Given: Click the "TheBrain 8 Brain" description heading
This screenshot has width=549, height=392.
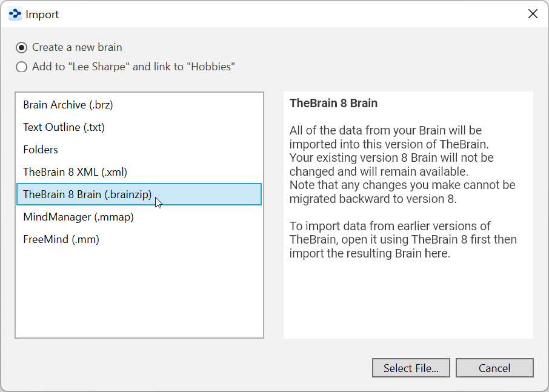Looking at the screenshot, I should (333, 103).
